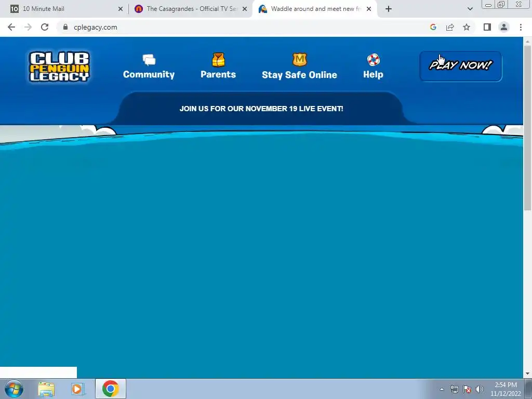This screenshot has width=532, height=399.
Task: Click the Help life ring icon
Action: tap(373, 60)
